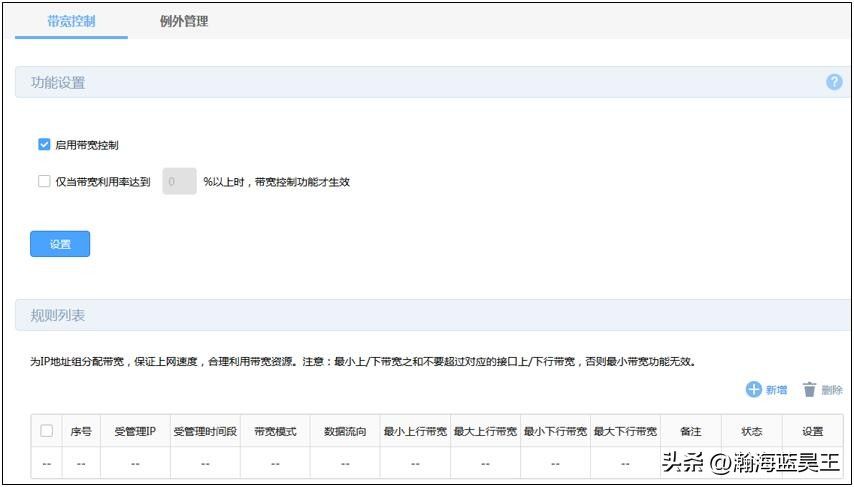Click the 功能设置 section header
Screen dimensions: 854x487
point(58,83)
